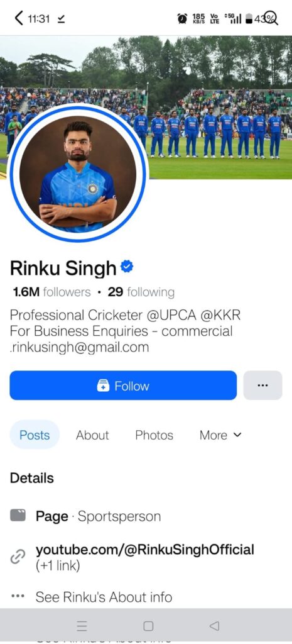This screenshot has width=292, height=644.
Task: Tap the Android home square icon
Action: pyautogui.click(x=148, y=626)
